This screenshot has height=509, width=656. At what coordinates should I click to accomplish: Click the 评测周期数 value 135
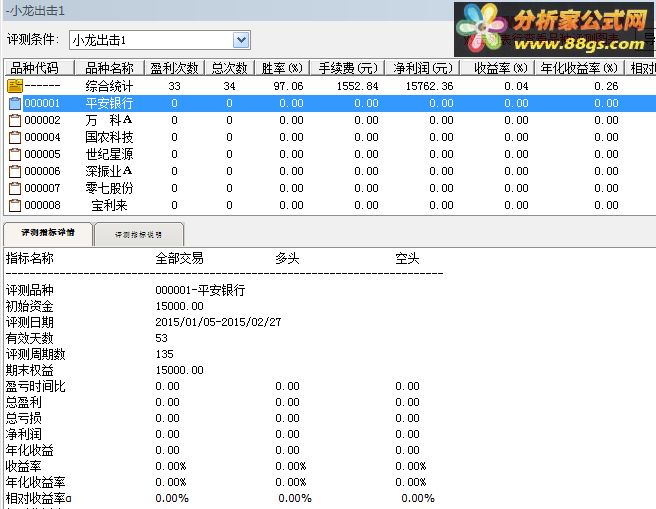pos(164,354)
